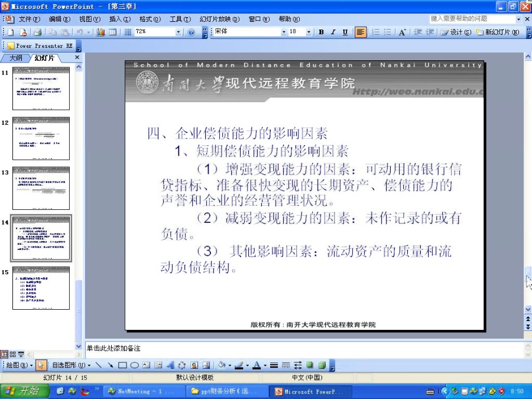Open the line style options

tap(274, 365)
